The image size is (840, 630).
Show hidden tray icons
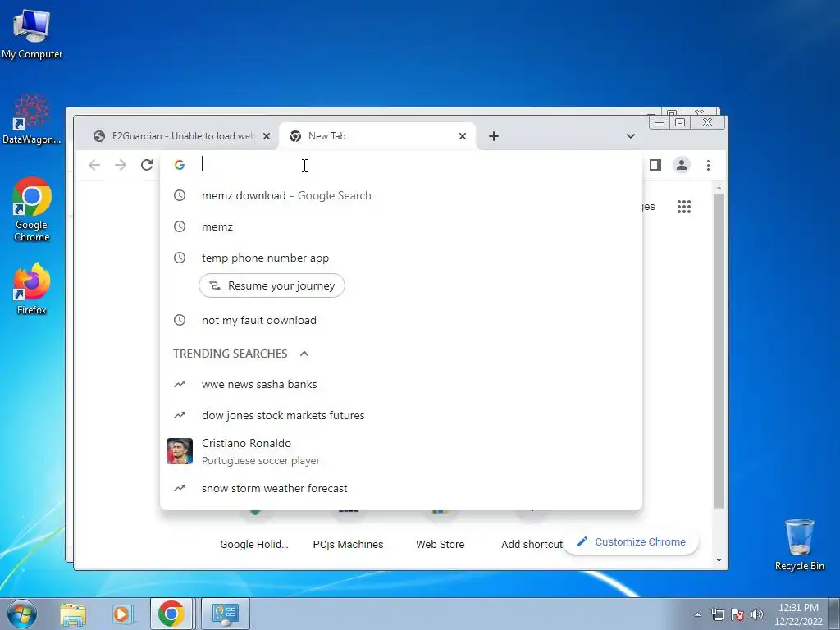pos(697,614)
